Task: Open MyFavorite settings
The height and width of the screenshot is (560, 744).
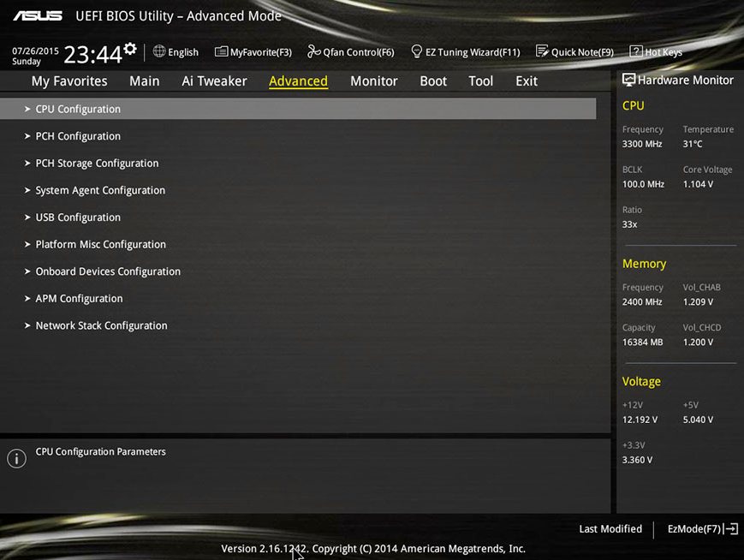Action: pyautogui.click(x=253, y=51)
